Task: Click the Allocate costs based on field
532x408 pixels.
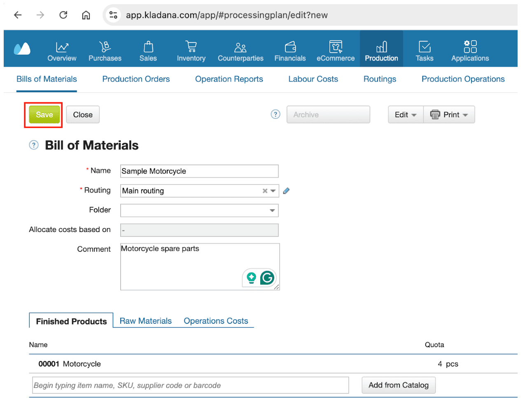Action: (x=199, y=230)
